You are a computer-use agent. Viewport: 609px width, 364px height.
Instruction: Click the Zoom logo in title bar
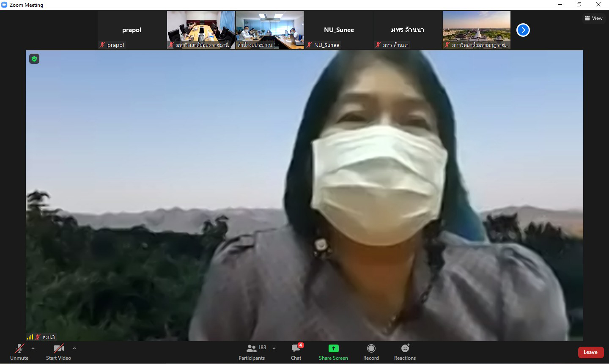[x=5, y=5]
